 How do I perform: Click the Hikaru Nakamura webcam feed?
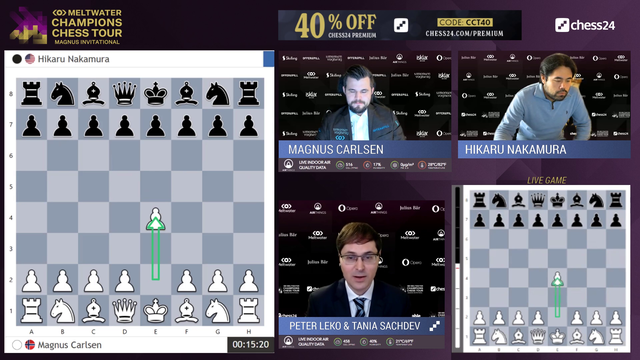[544, 96]
